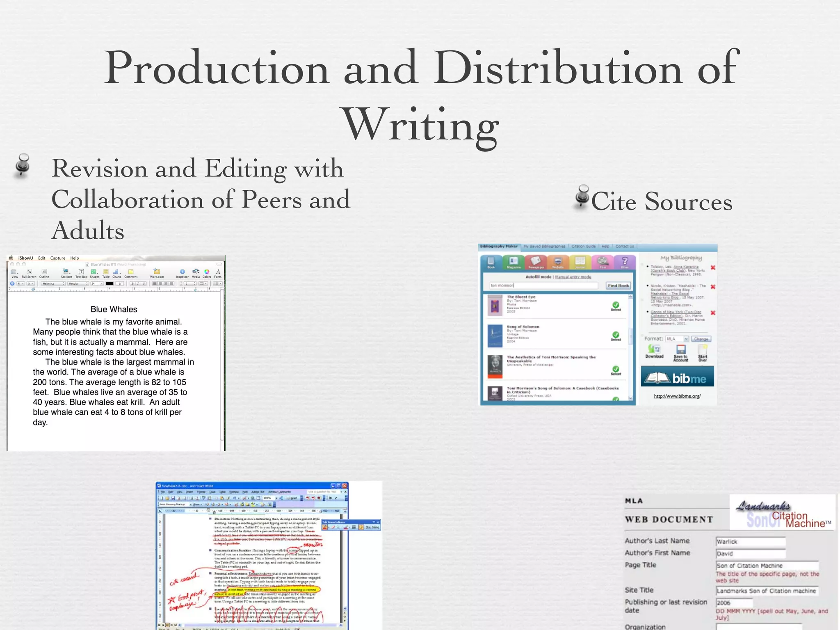Screen dimensions: 840x630
Task: Open the Helvetica font family dropdown
Action: point(53,283)
